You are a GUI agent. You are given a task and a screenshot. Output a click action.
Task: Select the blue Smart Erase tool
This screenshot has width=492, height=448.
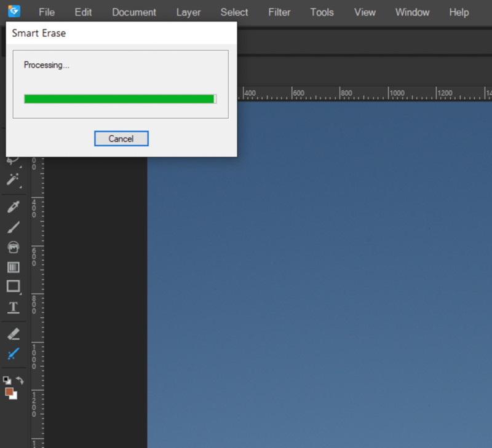(13, 354)
